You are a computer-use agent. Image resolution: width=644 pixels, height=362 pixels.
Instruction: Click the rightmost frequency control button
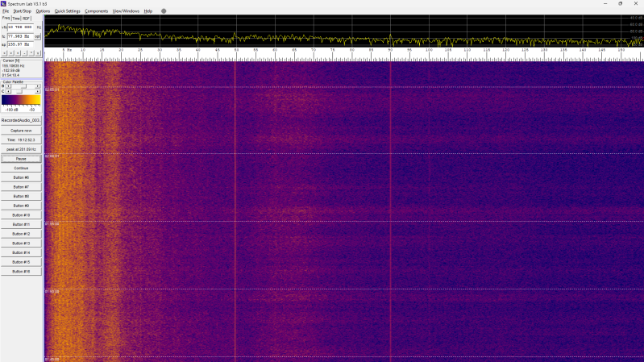click(38, 53)
